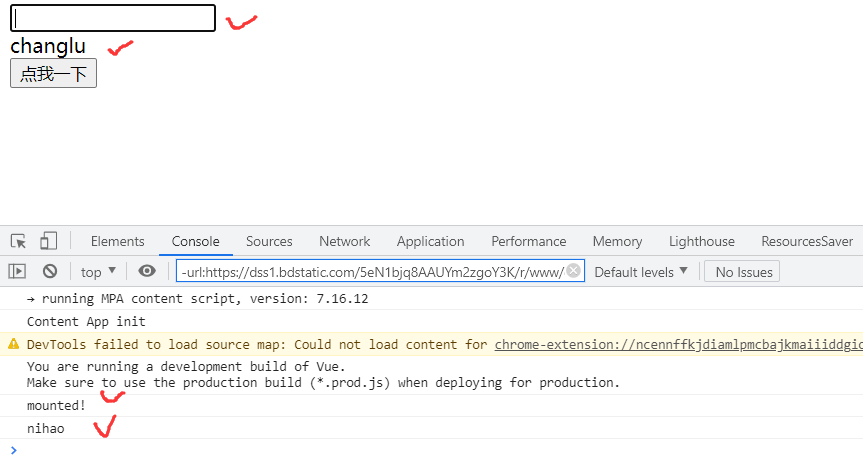Open the Application tab
Image resolution: width=863 pixels, height=476 pixels.
430,242
